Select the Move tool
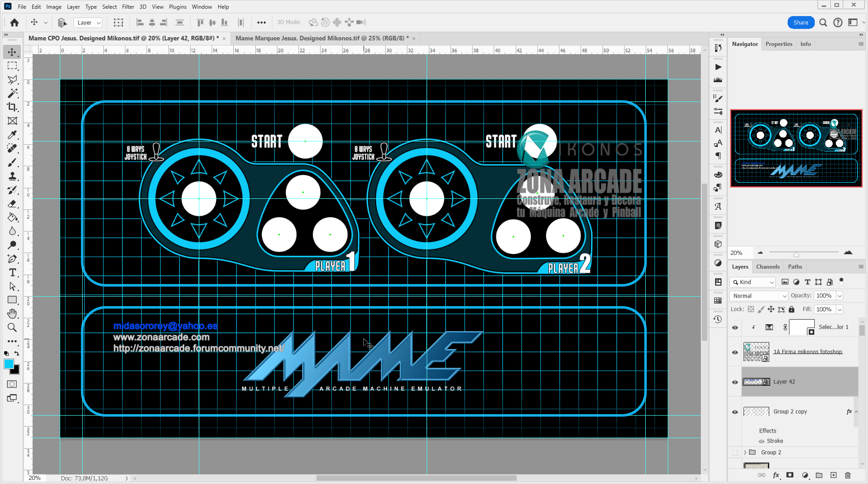This screenshot has height=484, width=868. (12, 51)
